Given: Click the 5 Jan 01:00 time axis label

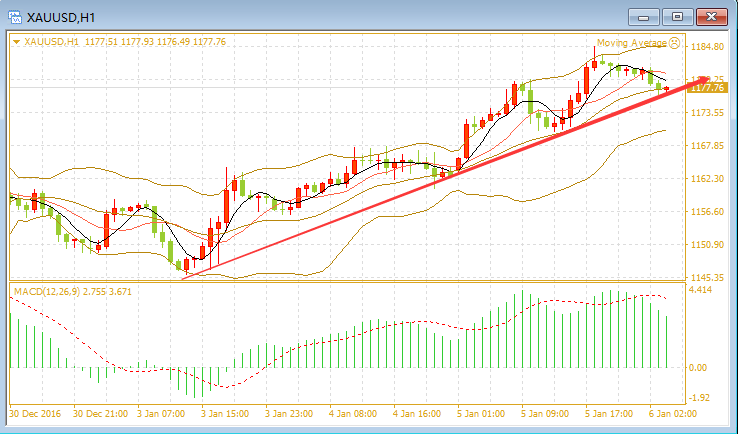Looking at the screenshot, I should tap(481, 414).
